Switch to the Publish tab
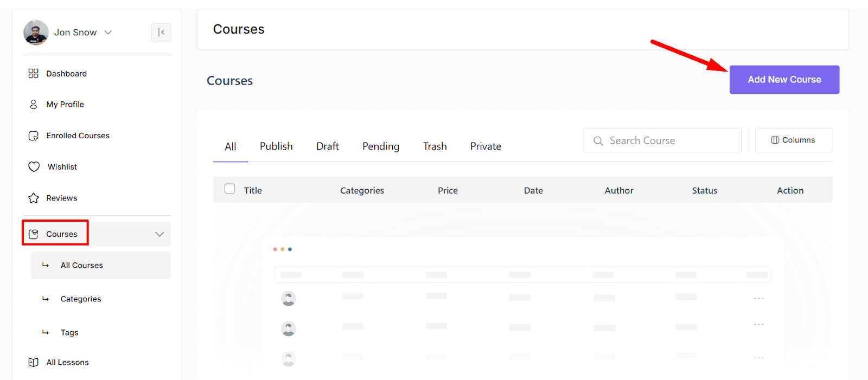868x380 pixels. tap(276, 146)
